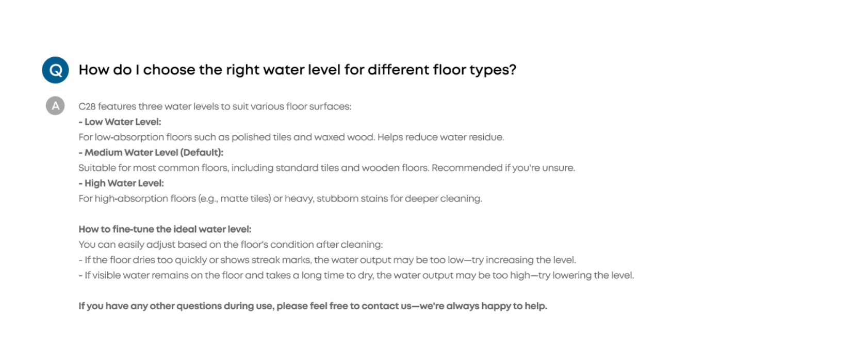
Task: Click the line "You can easily adjust based on…"
Action: pos(231,245)
